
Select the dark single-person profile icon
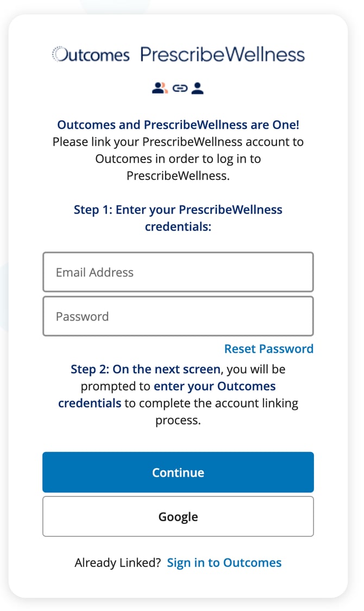click(198, 87)
